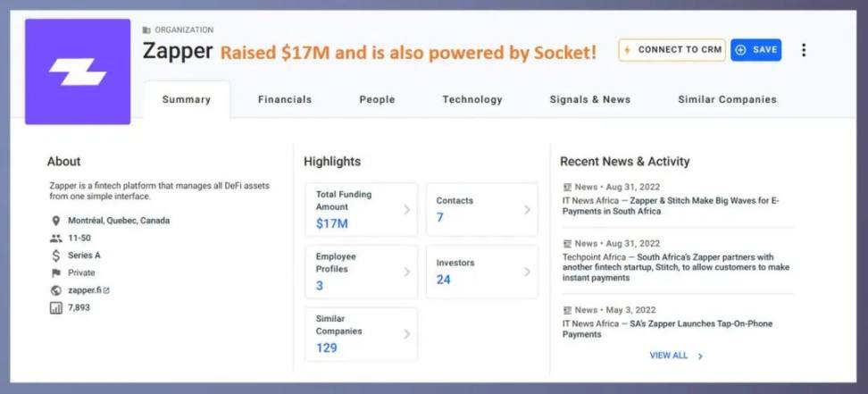The height and width of the screenshot is (394, 868).
Task: Open the three-dot more options menu
Action: pos(804,50)
